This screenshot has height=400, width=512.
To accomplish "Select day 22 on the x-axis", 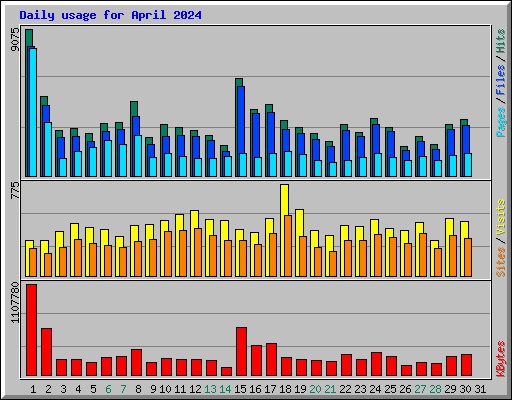I will coord(345,389).
